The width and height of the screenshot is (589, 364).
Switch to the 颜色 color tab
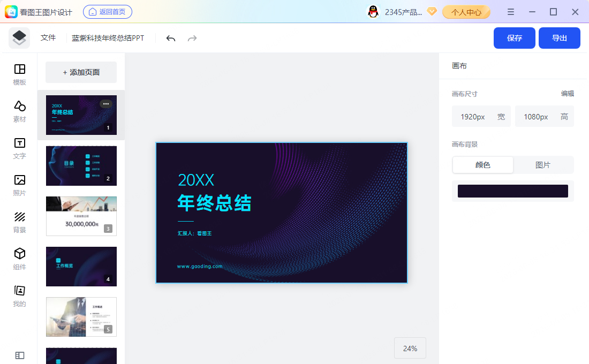point(482,165)
